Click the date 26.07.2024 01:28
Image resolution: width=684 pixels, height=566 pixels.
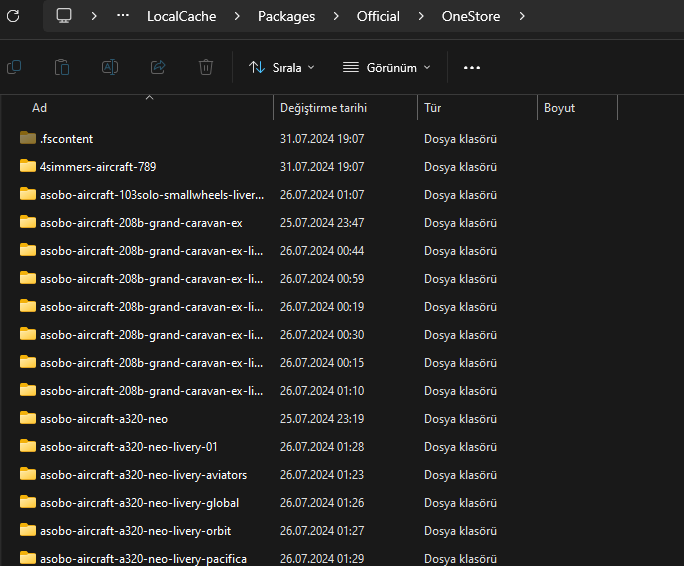click(322, 447)
